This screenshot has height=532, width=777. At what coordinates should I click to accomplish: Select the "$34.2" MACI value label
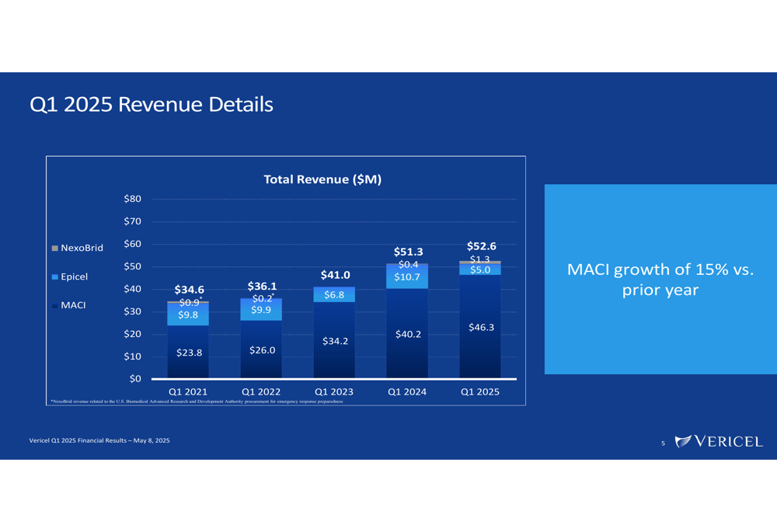(335, 341)
